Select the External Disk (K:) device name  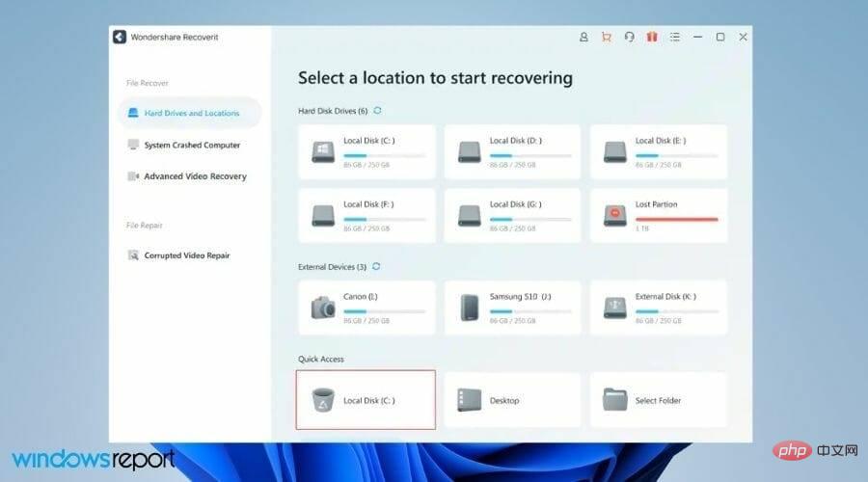(665, 297)
